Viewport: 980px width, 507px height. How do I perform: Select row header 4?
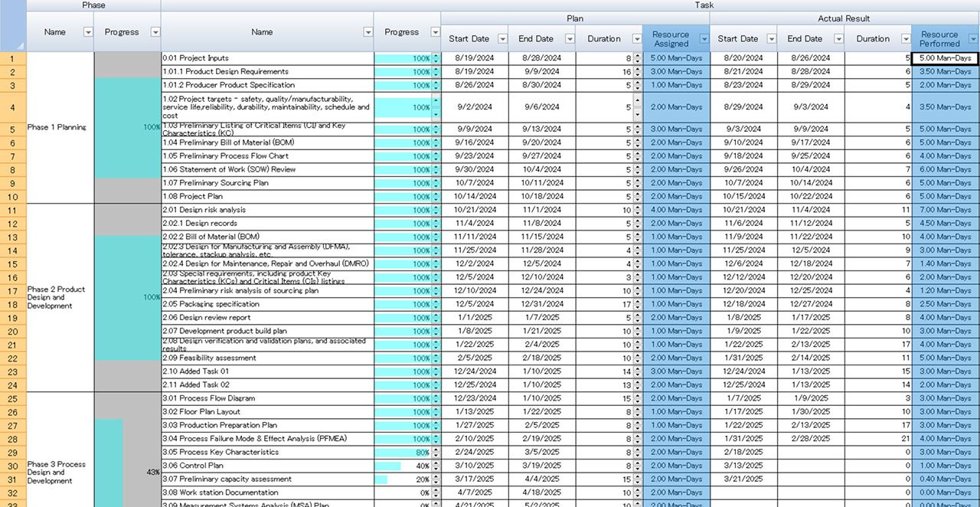(13, 107)
